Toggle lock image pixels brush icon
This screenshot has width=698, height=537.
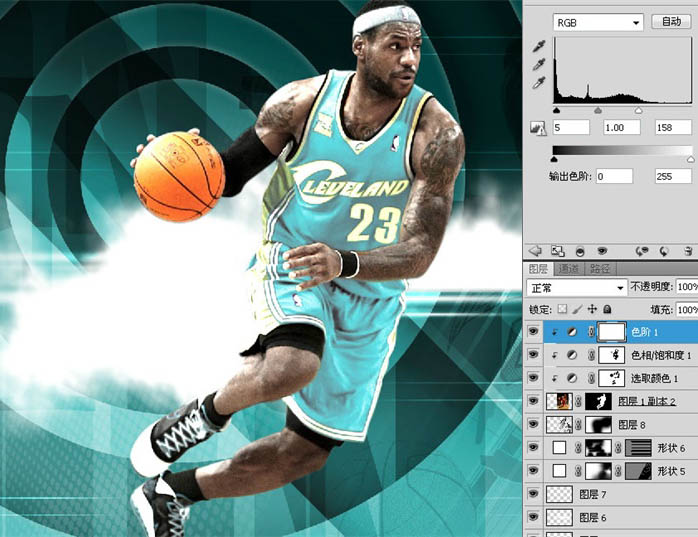click(577, 309)
